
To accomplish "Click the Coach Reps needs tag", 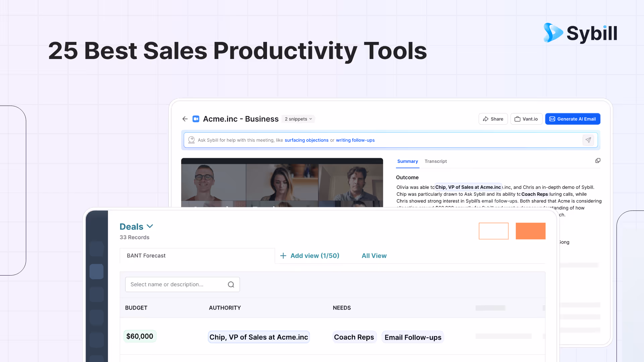I will coord(354,337).
